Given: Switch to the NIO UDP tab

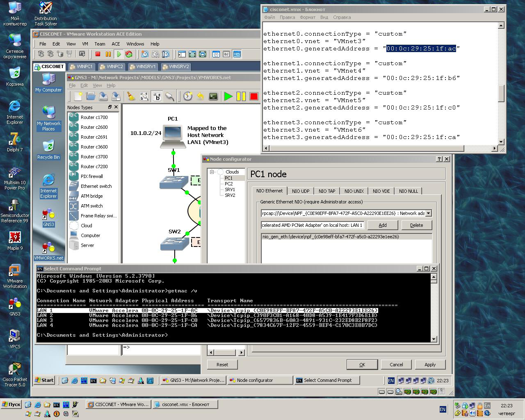Looking at the screenshot, I should coord(301,191).
